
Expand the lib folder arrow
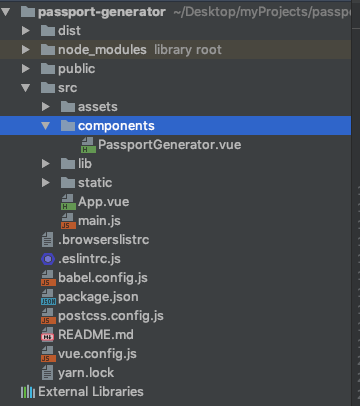point(46,164)
